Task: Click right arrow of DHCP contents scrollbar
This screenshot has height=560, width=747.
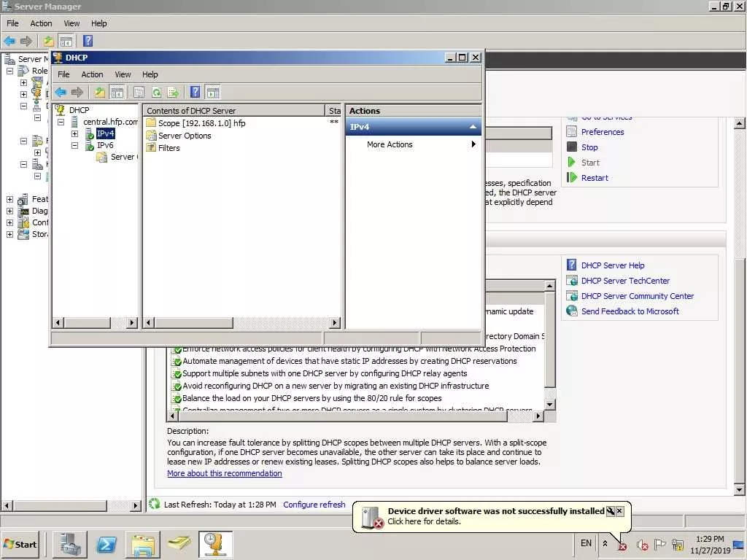Action: click(334, 322)
